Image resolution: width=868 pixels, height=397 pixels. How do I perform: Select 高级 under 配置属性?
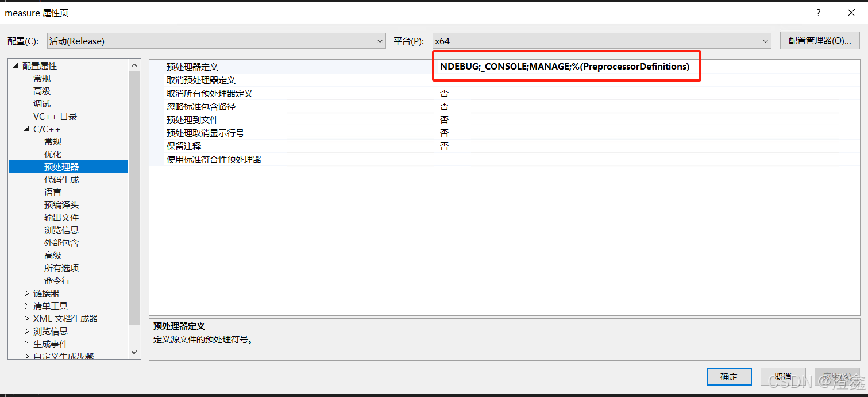click(x=42, y=91)
